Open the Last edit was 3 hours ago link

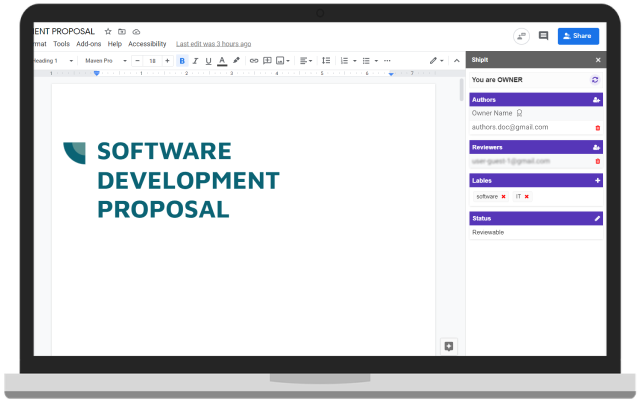pos(213,44)
